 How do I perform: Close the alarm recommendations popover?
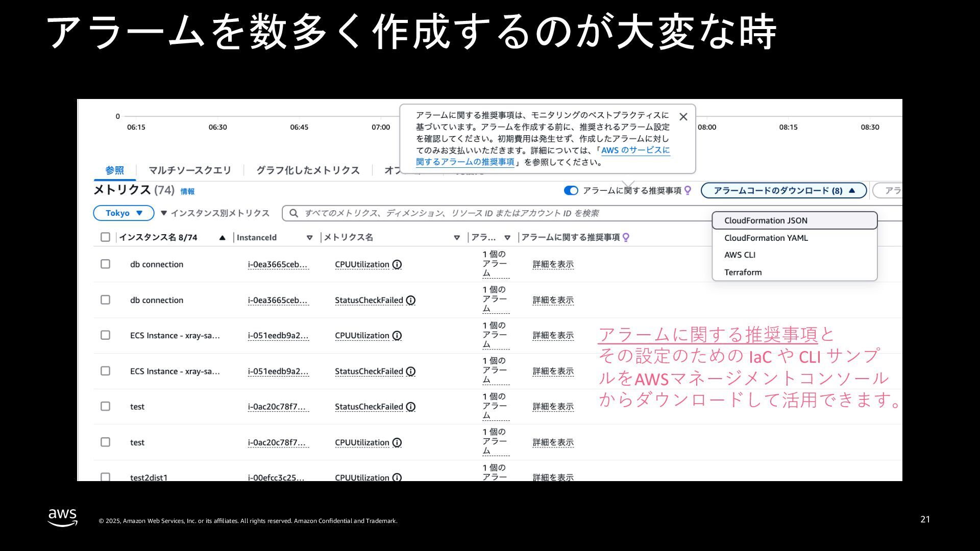[x=683, y=117]
